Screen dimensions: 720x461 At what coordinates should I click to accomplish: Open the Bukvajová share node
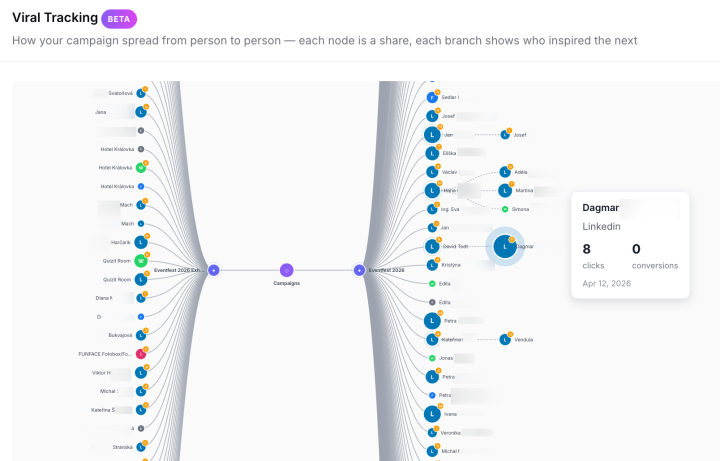141,335
